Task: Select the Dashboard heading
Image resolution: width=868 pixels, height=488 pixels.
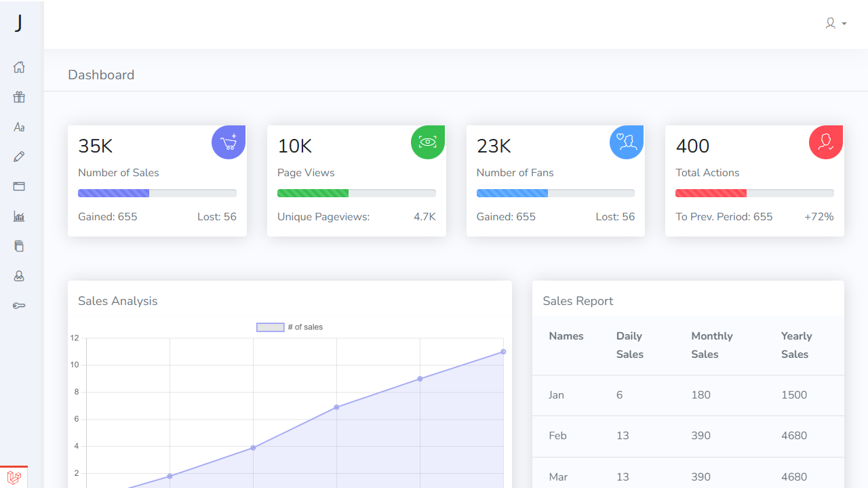Action: (100, 75)
